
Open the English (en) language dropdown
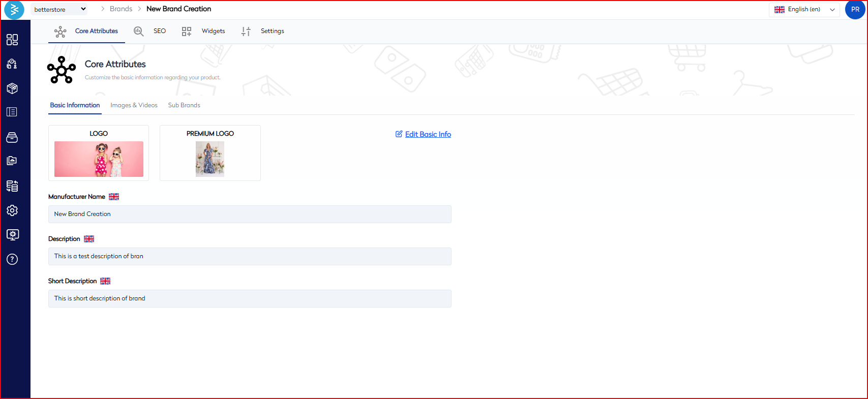click(804, 9)
